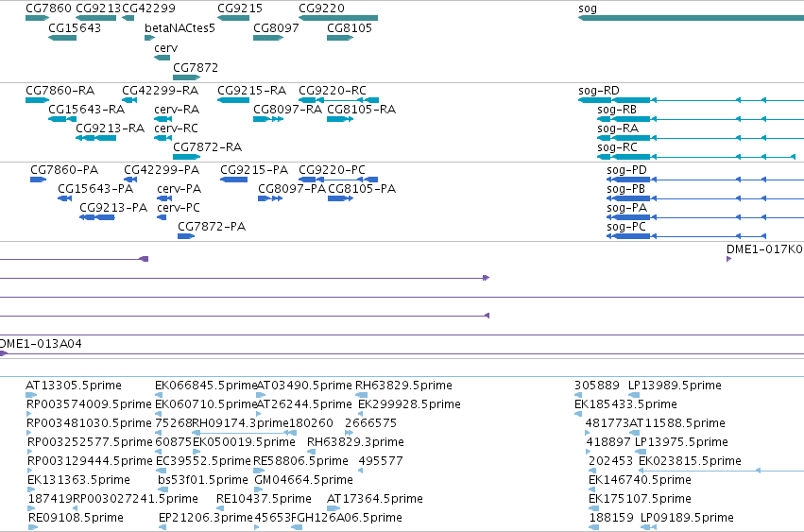Image resolution: width=804 pixels, height=532 pixels.
Task: Select the CG7860 gene feature label
Action: pos(48,9)
